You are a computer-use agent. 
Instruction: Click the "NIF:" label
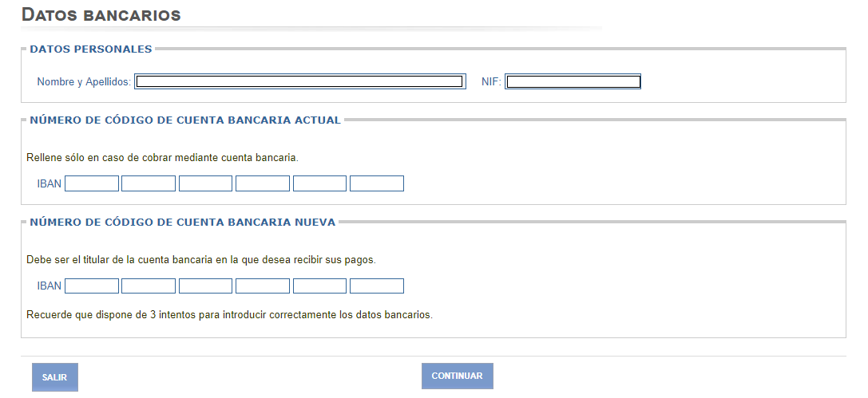click(x=491, y=82)
